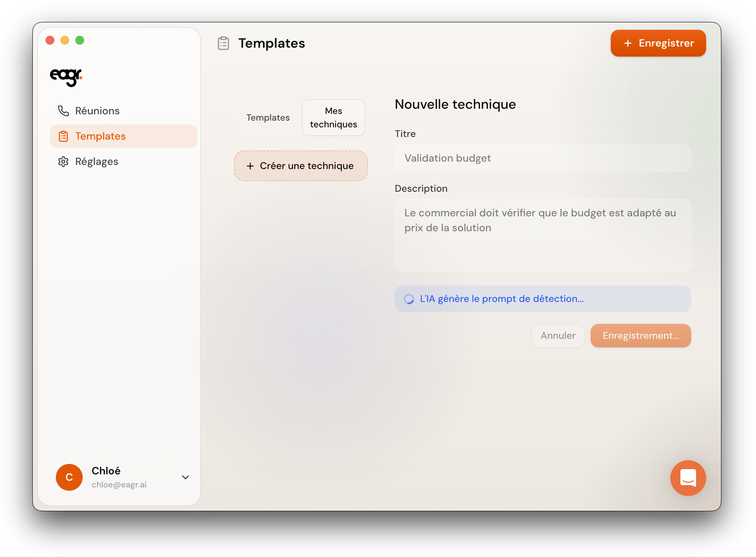Viewport: 756px width, 557px height.
Task: Click the eagr logo
Action: pos(66,77)
